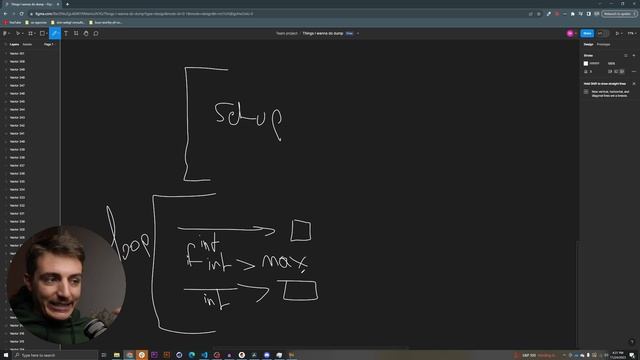Toggle Dev Mode switch
Viewport: 640px width, 360px height.
(602, 33)
